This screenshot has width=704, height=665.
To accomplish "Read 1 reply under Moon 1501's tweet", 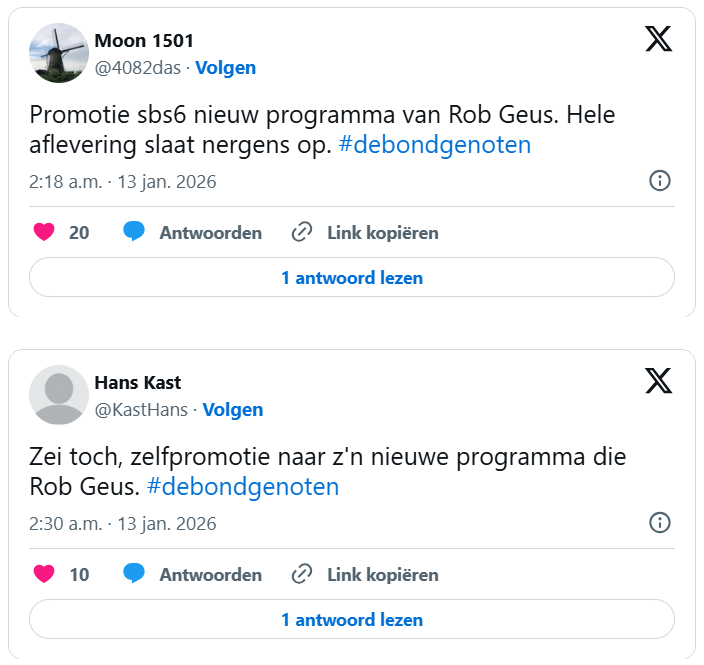I will coord(352,278).
